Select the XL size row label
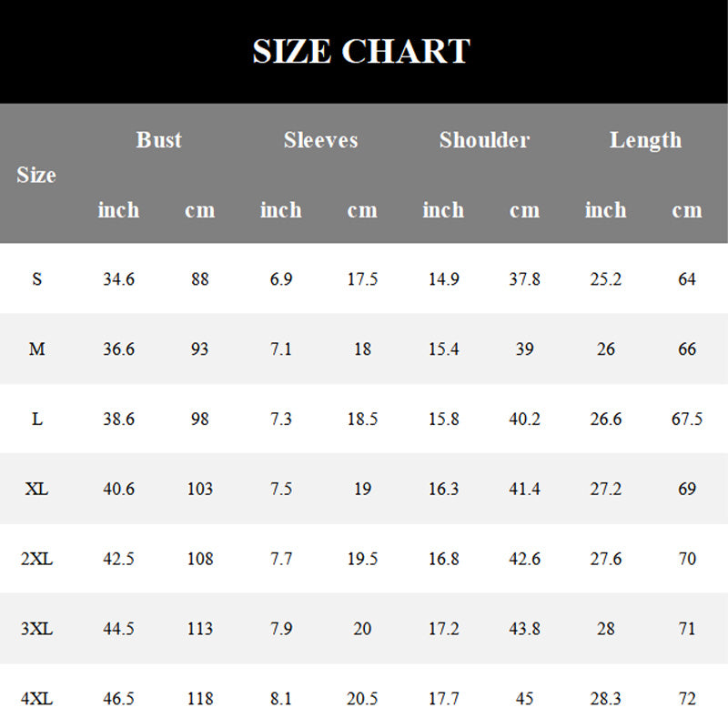The width and height of the screenshot is (728, 728). pos(36,490)
